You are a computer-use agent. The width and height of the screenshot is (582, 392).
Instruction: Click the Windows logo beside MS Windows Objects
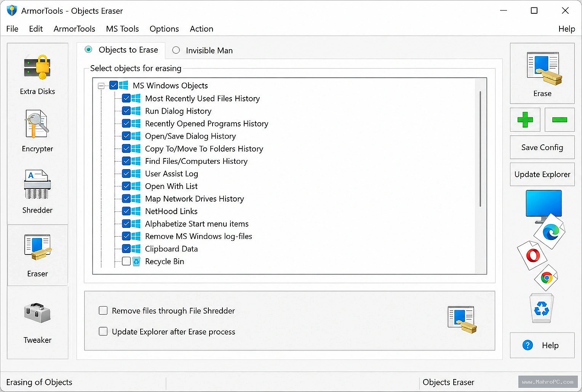tap(123, 85)
